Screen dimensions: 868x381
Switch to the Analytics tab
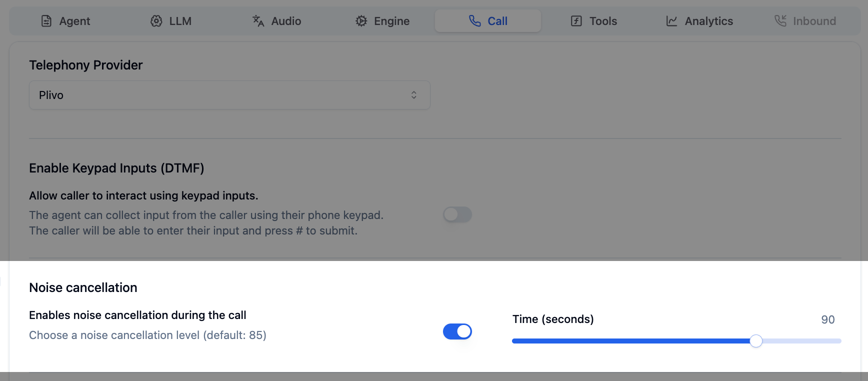pos(699,21)
